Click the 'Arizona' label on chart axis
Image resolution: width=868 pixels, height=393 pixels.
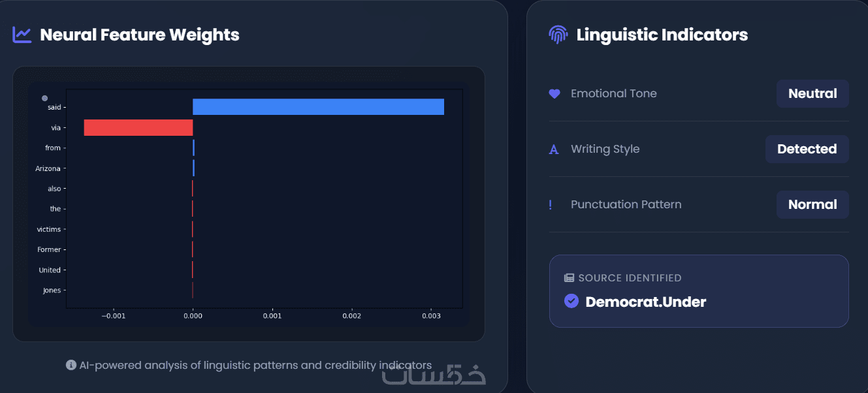click(48, 168)
